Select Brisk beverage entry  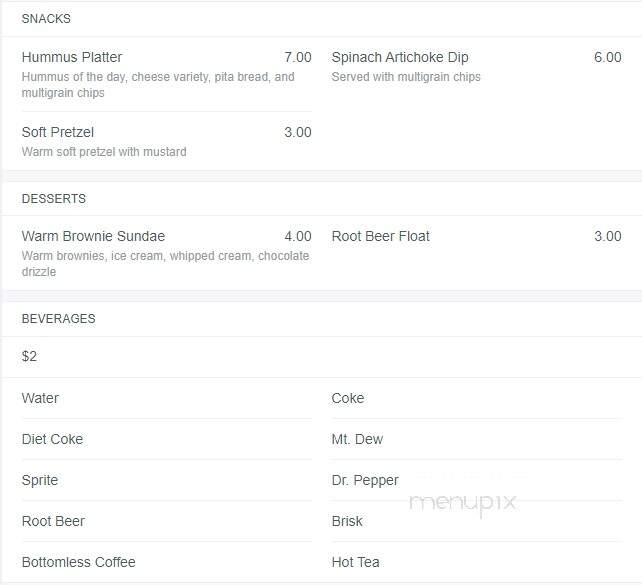click(347, 521)
